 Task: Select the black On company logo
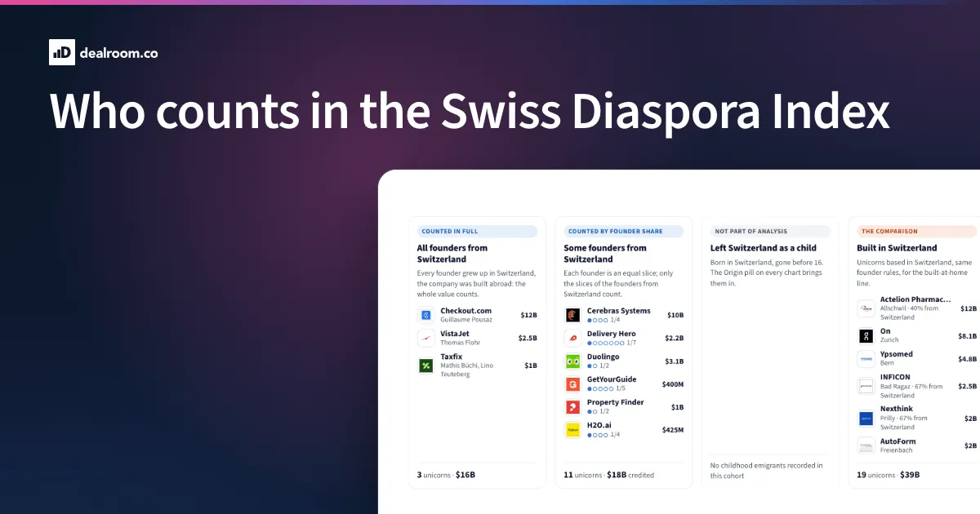866,336
